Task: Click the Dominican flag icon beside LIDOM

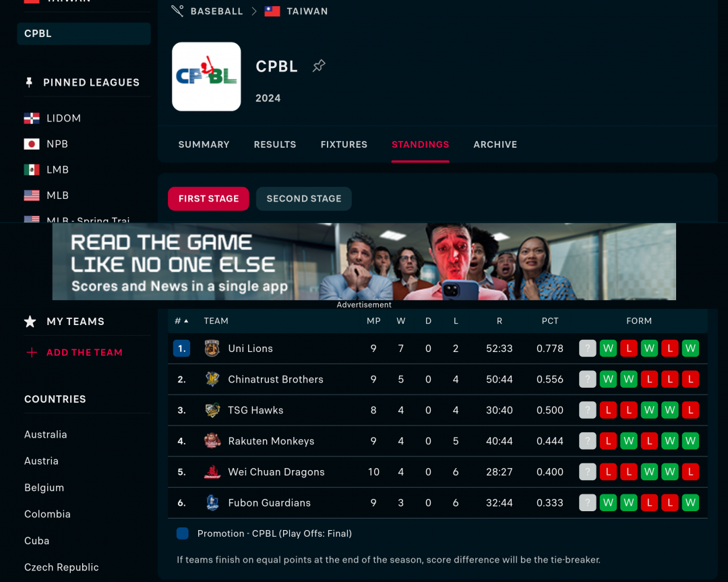Action: pyautogui.click(x=32, y=119)
